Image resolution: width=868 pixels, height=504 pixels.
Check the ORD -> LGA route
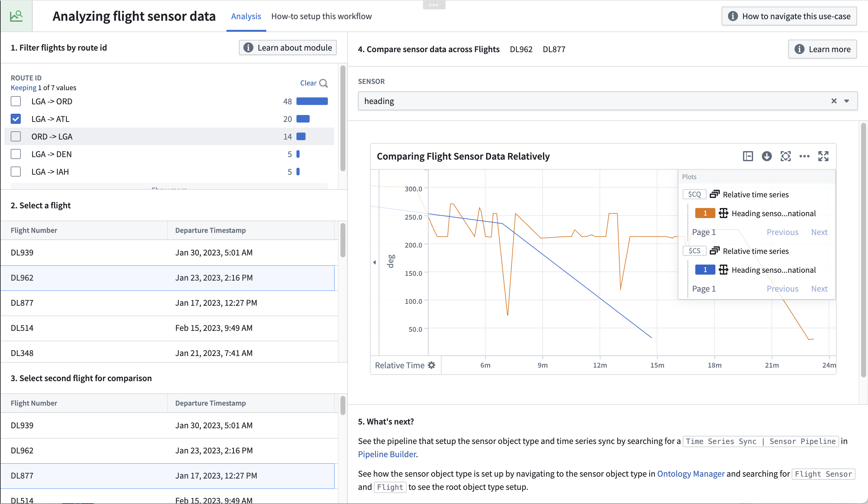coord(16,136)
